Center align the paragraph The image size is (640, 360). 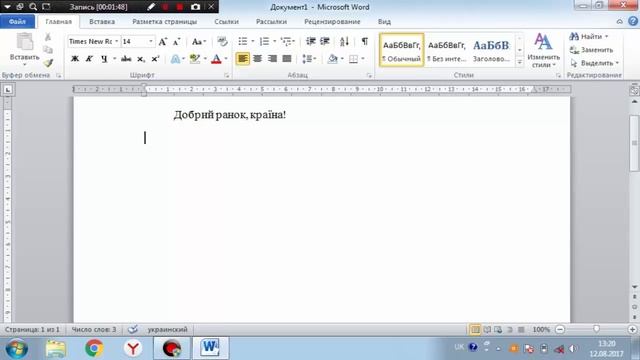pyautogui.click(x=258, y=59)
